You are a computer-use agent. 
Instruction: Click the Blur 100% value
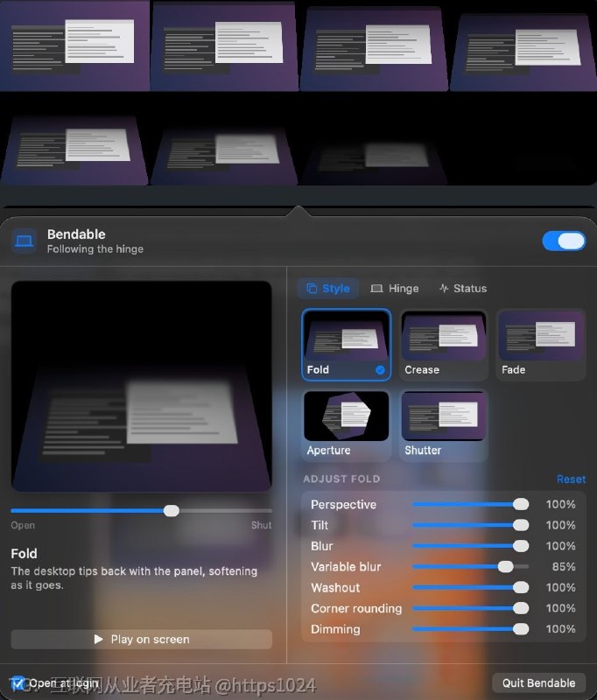click(x=560, y=546)
